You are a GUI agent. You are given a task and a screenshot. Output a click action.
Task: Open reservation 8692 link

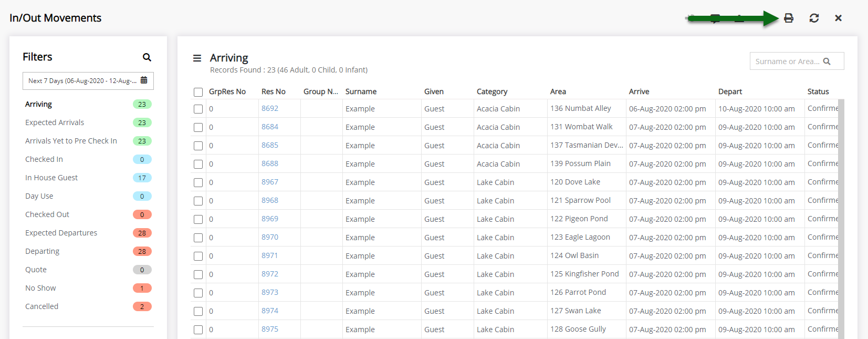click(x=270, y=108)
